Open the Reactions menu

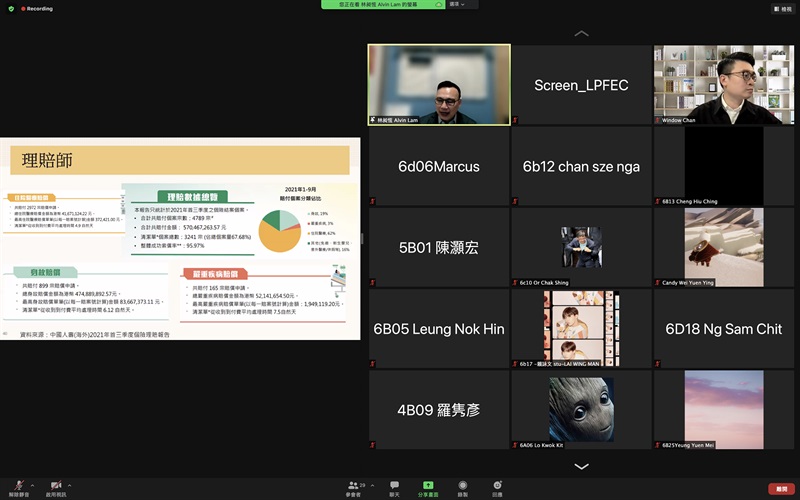[x=497, y=488]
